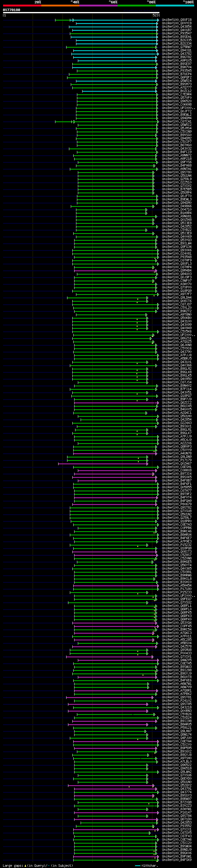Image resolution: width=197 pixels, height=868 pixels.
Task: Select the UniRef100_P16147 label
Action: pos(176,812)
